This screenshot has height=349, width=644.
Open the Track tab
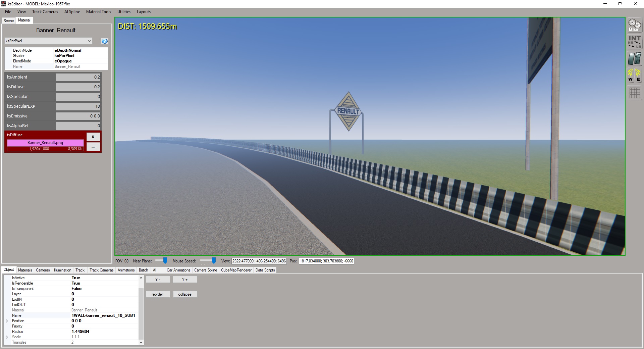coord(80,270)
